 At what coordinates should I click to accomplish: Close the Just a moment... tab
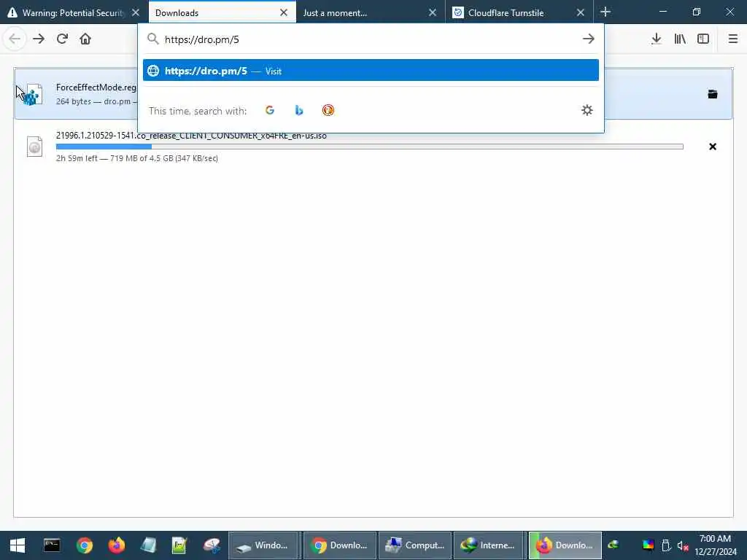click(x=432, y=12)
